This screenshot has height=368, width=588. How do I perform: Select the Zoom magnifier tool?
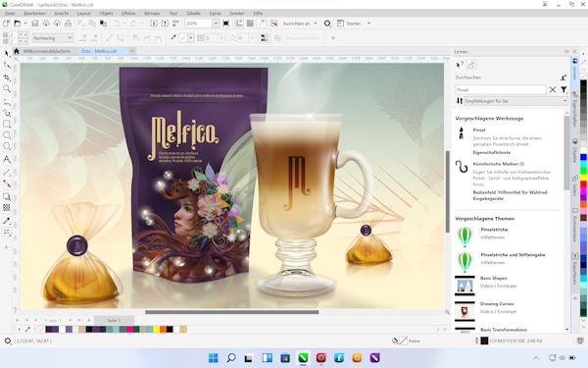click(x=7, y=88)
